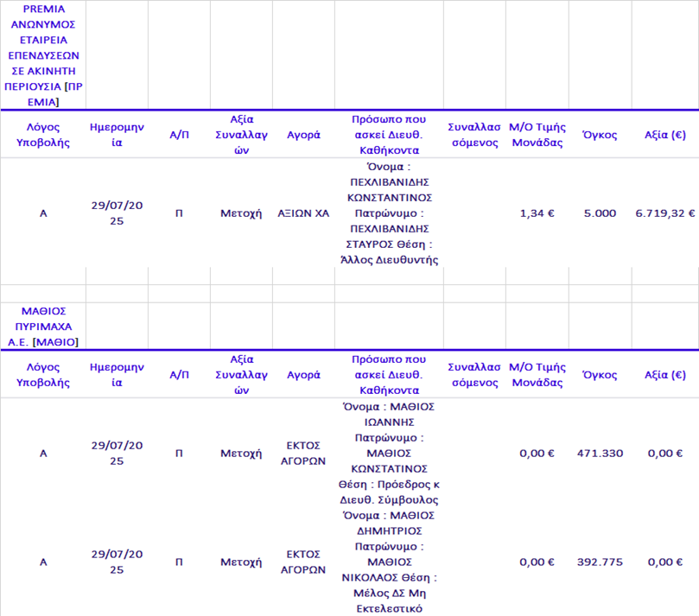Screen dimensions: 699x616
Task: Click ΕΚΤΟΣ ΑΓΟΡΩΝ in the 392.775 row
Action: click(x=303, y=562)
